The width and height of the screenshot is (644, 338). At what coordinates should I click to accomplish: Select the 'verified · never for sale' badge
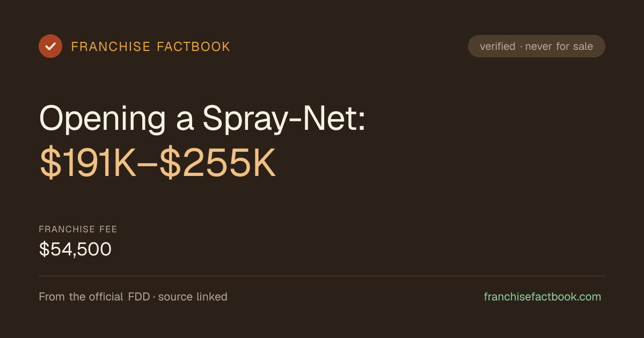coord(537,46)
